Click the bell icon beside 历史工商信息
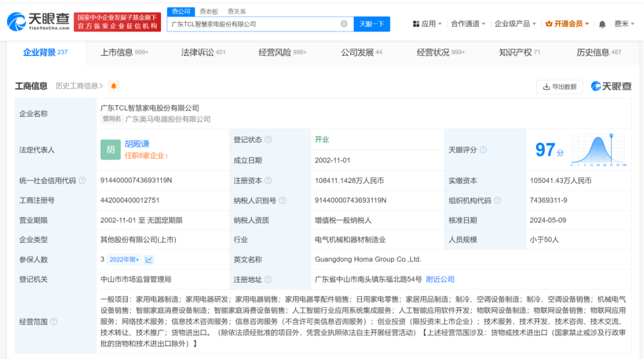Screen dimensions: 644x359 (x=114, y=86)
